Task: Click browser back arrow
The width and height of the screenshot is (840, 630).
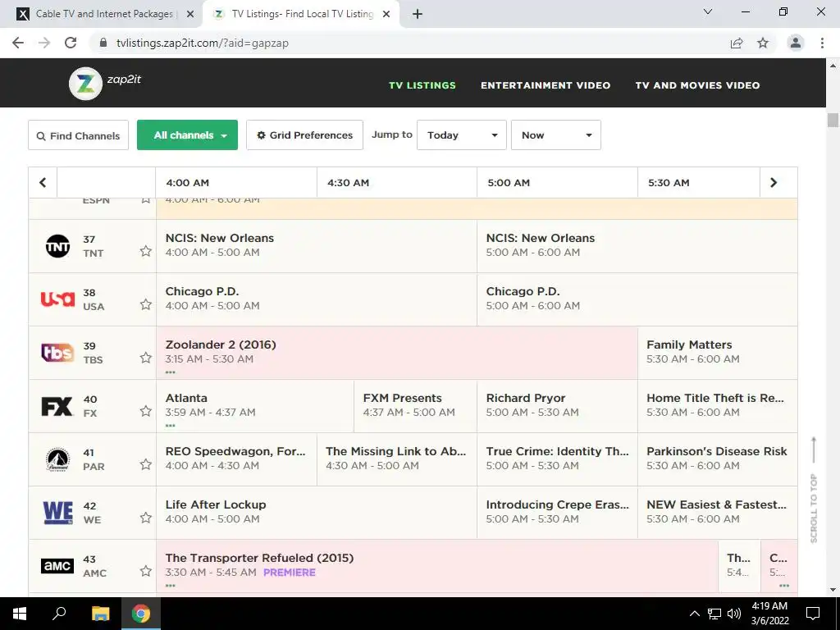Action: pyautogui.click(x=18, y=43)
